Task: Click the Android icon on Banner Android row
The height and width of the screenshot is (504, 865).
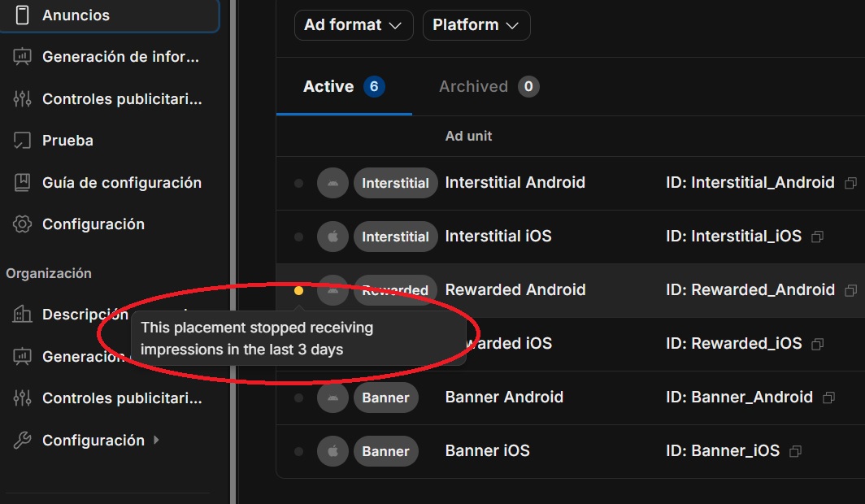Action: coord(333,397)
